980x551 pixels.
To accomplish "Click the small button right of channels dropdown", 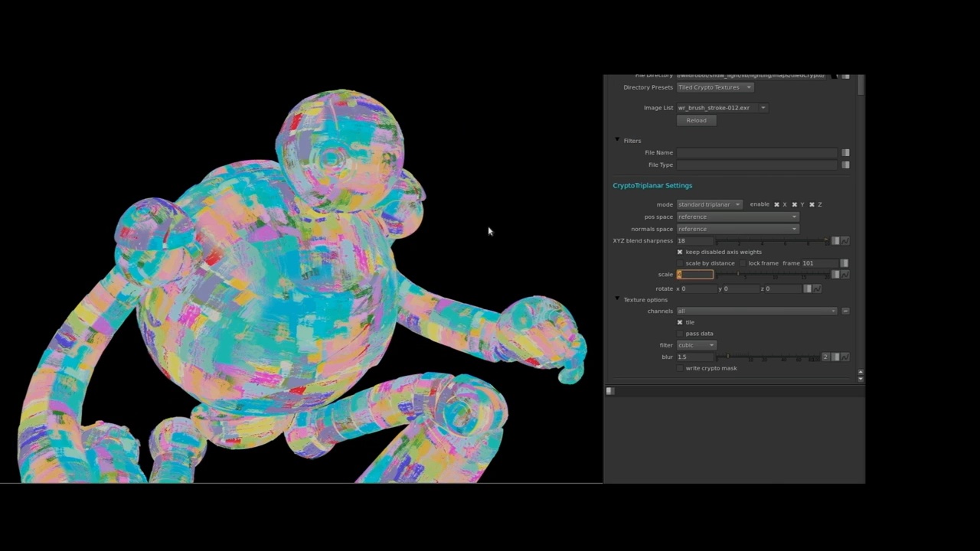I will click(845, 311).
